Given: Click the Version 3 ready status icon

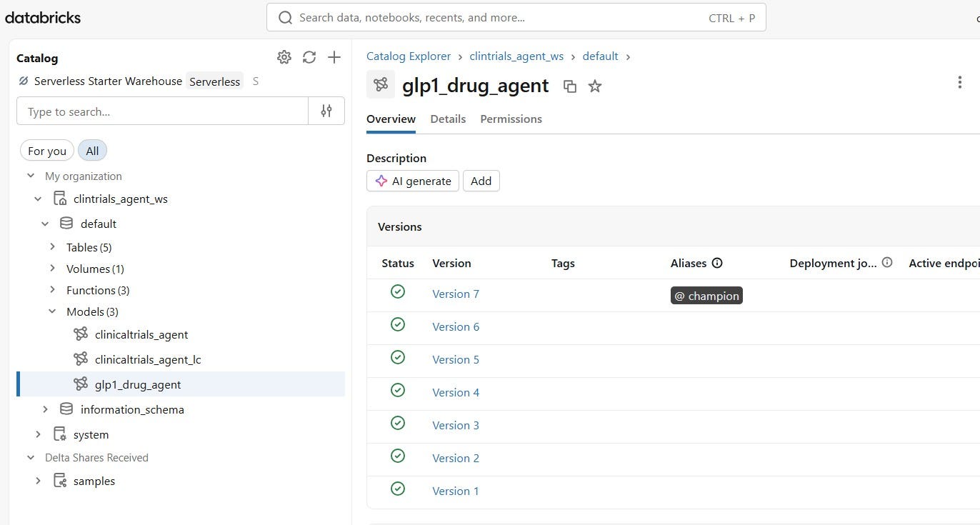Looking at the screenshot, I should [x=398, y=423].
